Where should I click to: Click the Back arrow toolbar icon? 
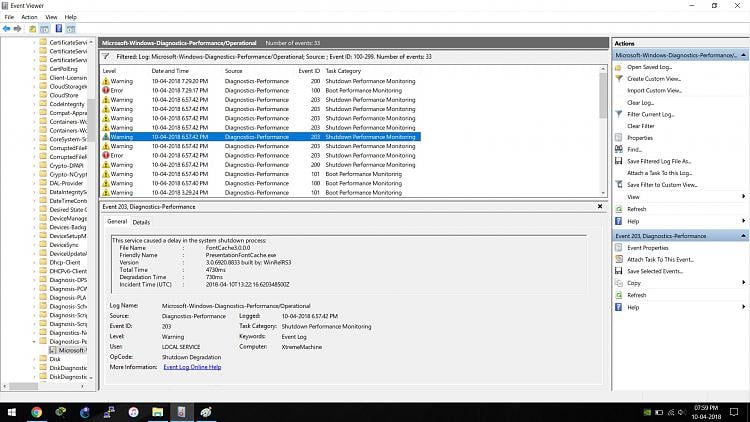[x=6, y=29]
